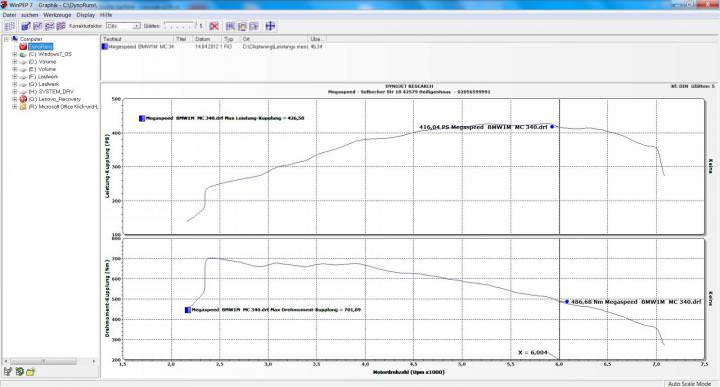This screenshot has height=387, width=720.
Task: Select the Megaspeed BMW1M MC 340 run row
Action: pyautogui.click(x=212, y=46)
